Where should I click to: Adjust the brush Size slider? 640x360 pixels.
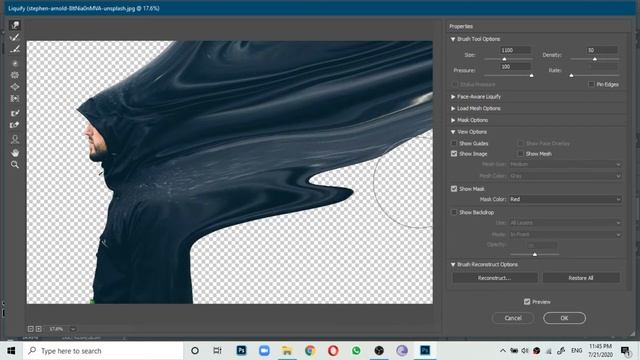tap(504, 59)
